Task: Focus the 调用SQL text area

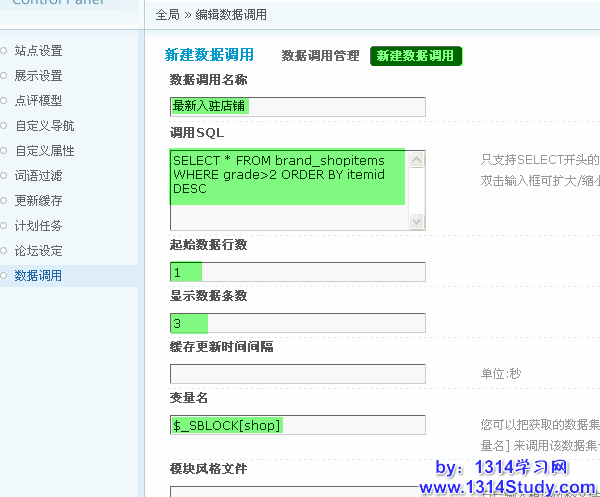Action: (x=290, y=190)
